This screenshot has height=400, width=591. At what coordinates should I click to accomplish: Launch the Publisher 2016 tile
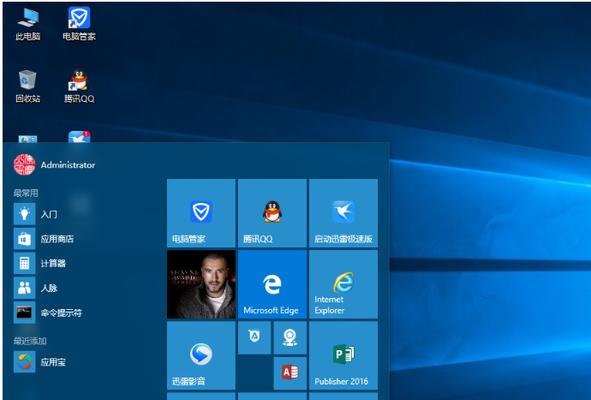point(343,356)
